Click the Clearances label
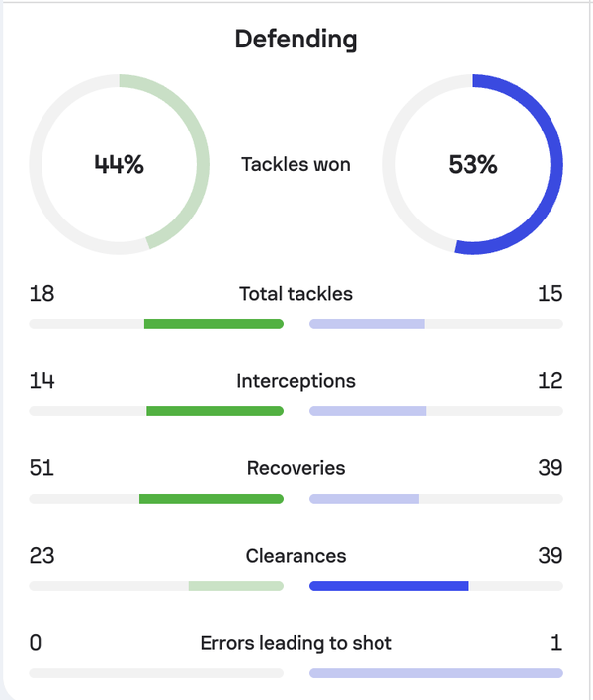The width and height of the screenshot is (593, 700). point(296,556)
